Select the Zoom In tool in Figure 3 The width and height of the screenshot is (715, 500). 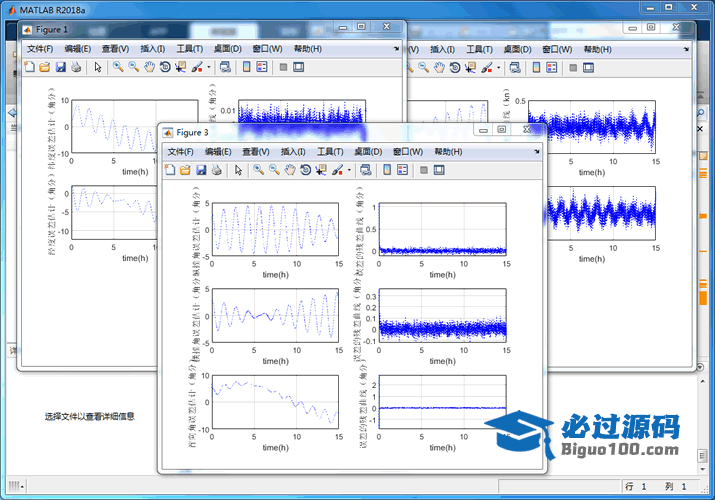tap(258, 170)
